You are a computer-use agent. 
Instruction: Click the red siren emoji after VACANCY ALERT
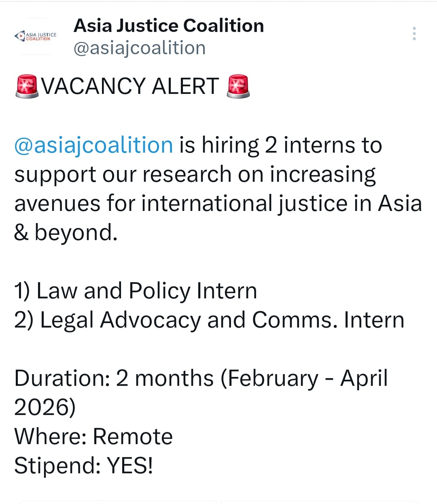coord(238,86)
